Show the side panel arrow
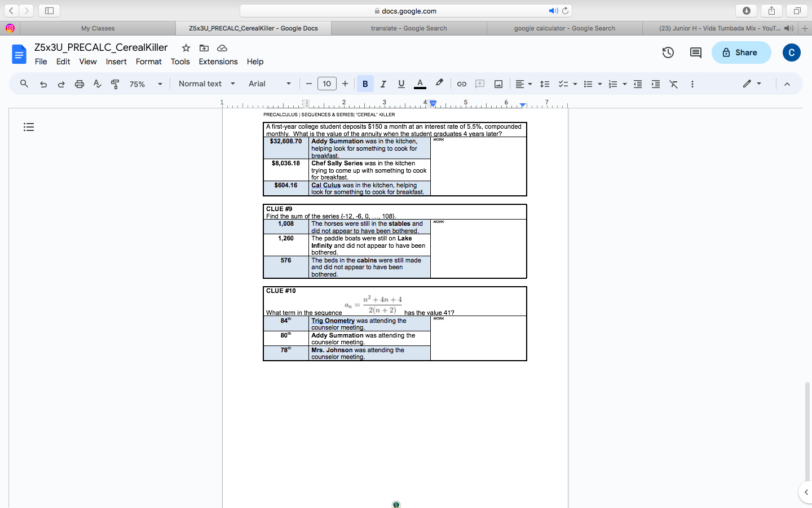This screenshot has height=508, width=812. 806,492
